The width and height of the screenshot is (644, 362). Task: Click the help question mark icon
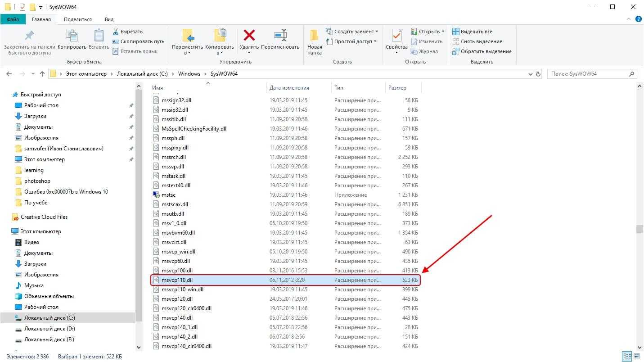pyautogui.click(x=638, y=19)
